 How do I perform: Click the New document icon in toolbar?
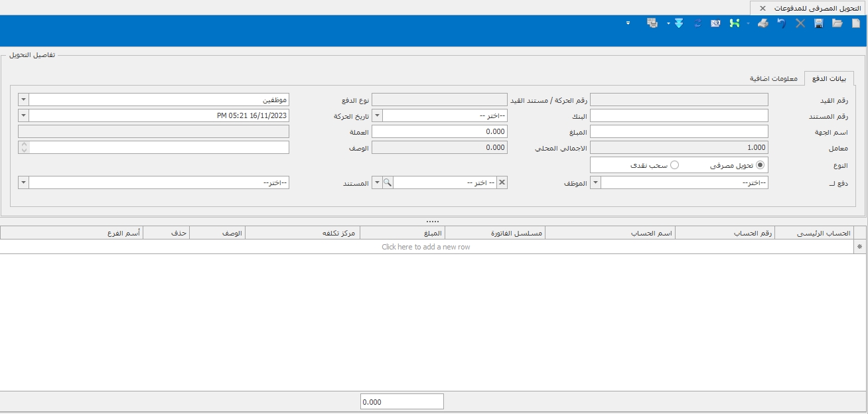(x=856, y=23)
